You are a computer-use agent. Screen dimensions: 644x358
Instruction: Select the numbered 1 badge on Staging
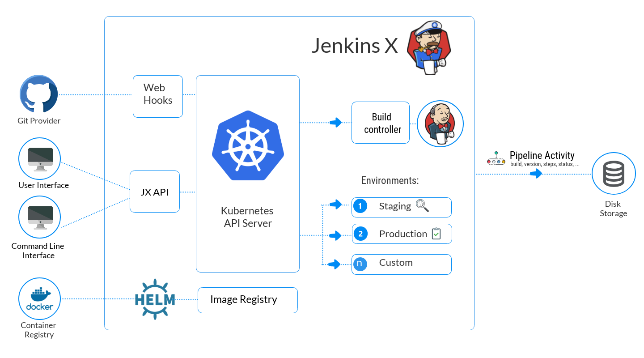360,206
